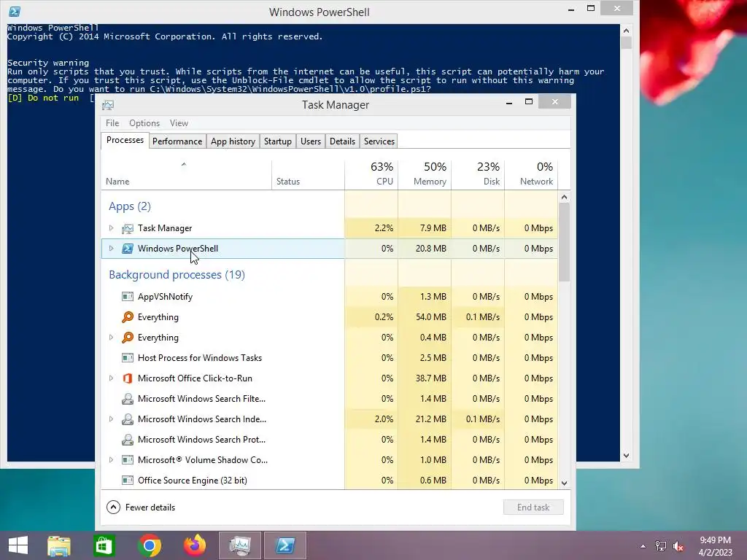The image size is (747, 560).
Task: Switch to the Details tab
Action: (343, 141)
